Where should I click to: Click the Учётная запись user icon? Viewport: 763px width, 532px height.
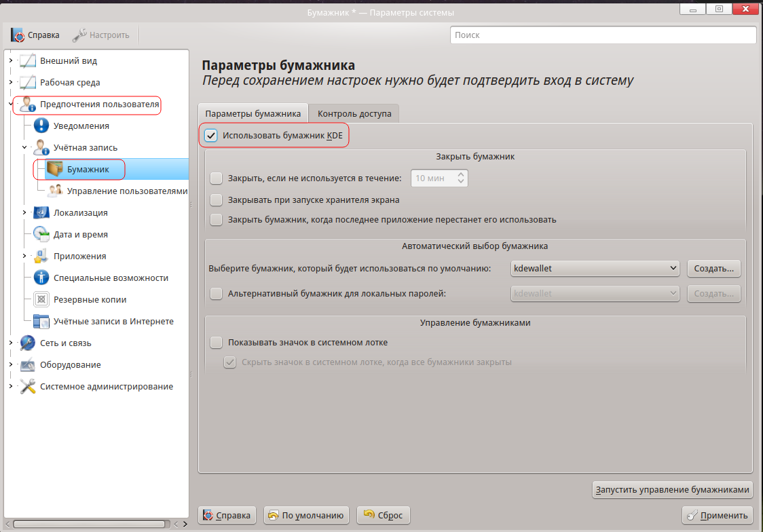click(41, 147)
